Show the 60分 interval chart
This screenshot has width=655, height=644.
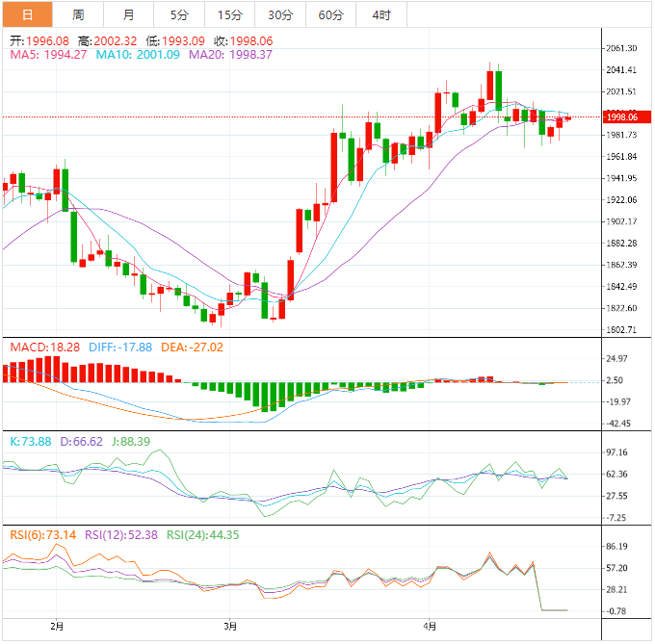click(x=330, y=14)
